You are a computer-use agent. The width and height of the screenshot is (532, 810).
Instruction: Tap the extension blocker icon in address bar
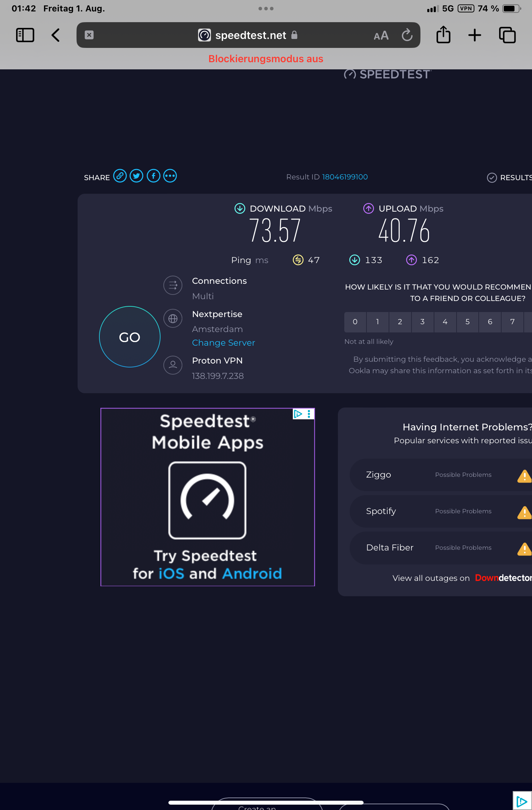tap(89, 35)
